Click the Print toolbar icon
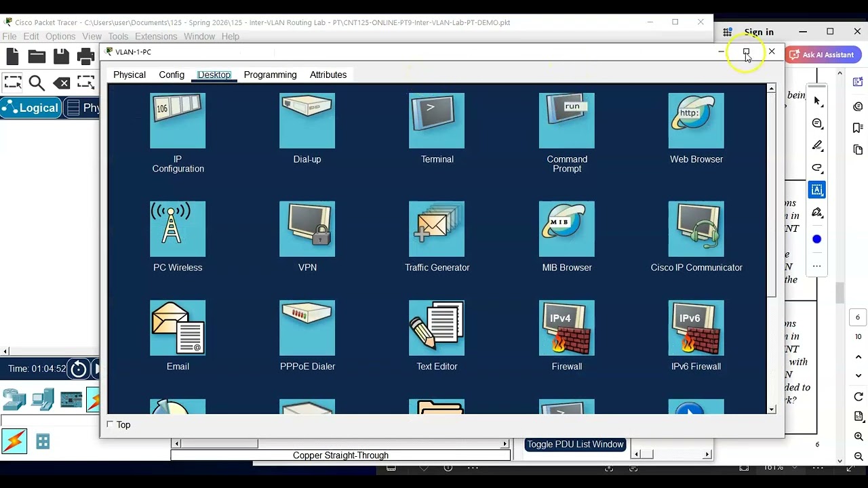The width and height of the screenshot is (868, 488). coord(86,57)
